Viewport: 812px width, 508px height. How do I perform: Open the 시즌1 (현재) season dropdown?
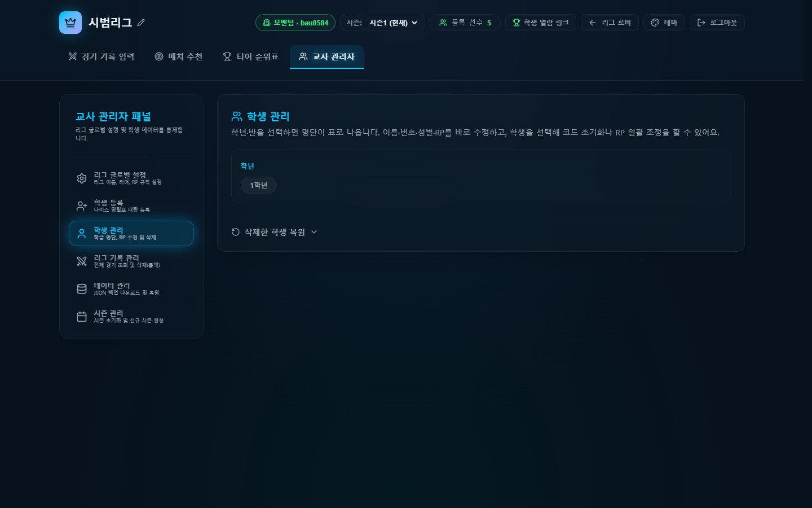pos(394,23)
